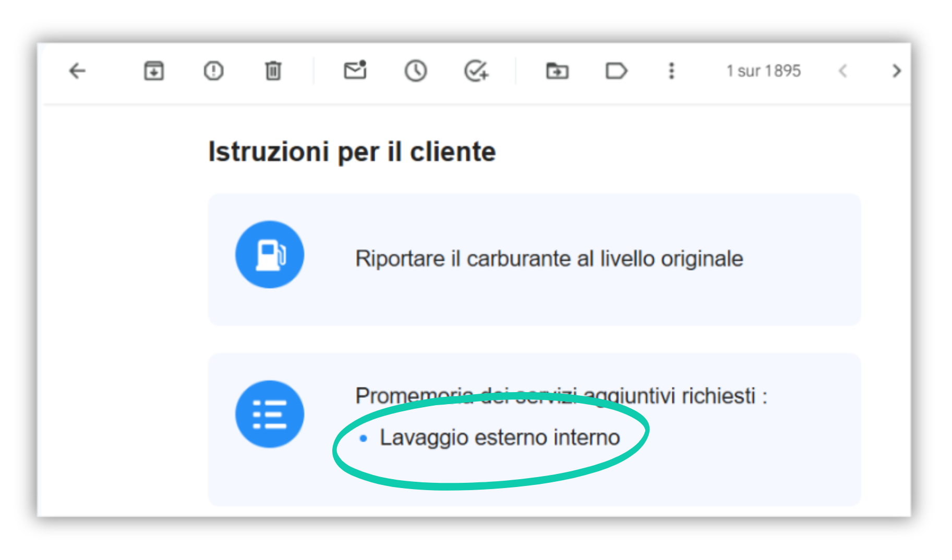952x560 pixels.
Task: Select 'Istruzioni per il cliente' heading
Action: [x=352, y=152]
